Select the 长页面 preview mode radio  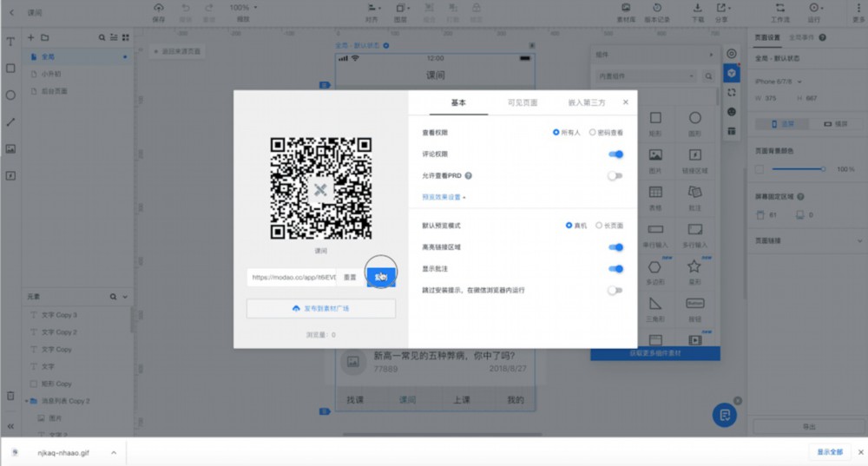(x=598, y=226)
